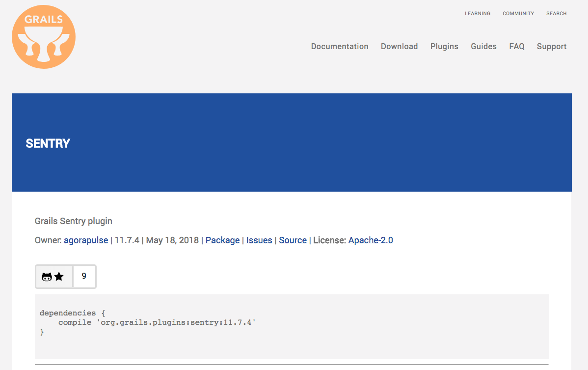
Task: Open the star count 9 badge
Action: (84, 276)
